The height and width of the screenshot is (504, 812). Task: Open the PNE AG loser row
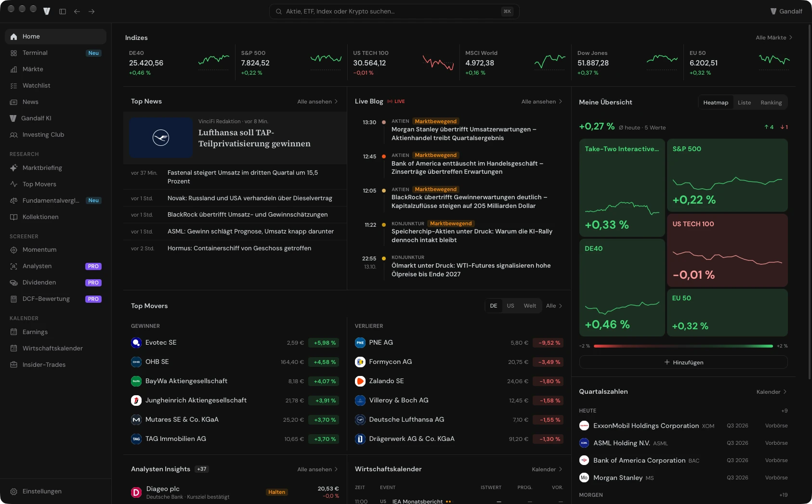pos(459,343)
